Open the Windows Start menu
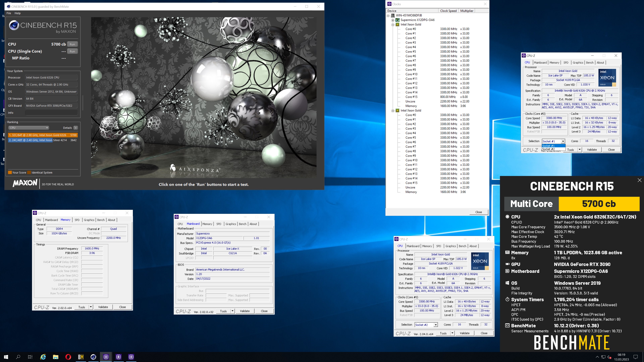 [6, 357]
